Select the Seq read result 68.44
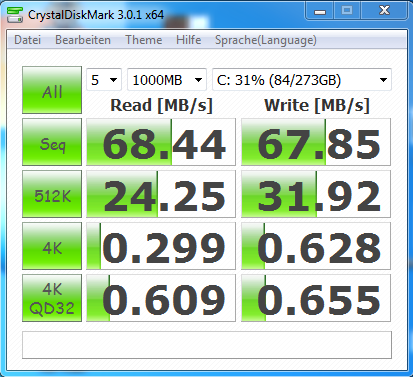The height and width of the screenshot is (377, 413). point(161,142)
